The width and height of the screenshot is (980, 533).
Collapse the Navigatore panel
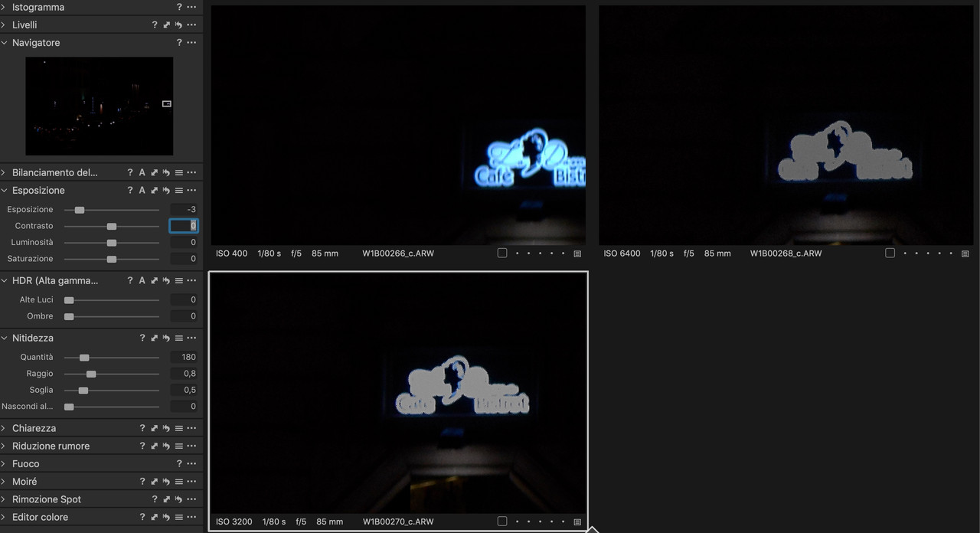coord(4,43)
